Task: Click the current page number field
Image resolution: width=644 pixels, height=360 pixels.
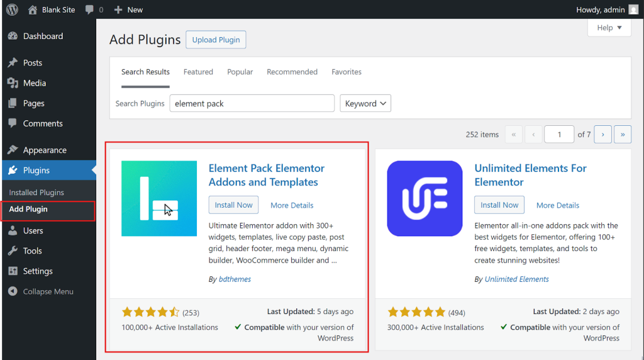Action: pyautogui.click(x=559, y=135)
